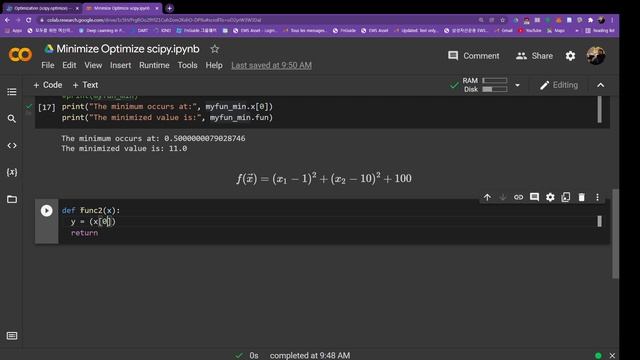Click the notebook title Minimize Optimize scipy.ipynb
The width and height of the screenshot is (640, 360).
tap(128, 49)
